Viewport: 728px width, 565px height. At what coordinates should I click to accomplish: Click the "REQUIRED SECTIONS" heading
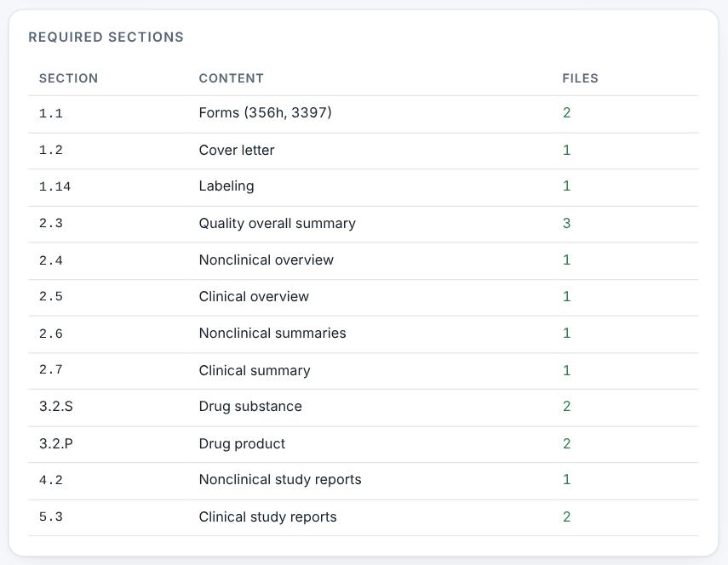click(106, 37)
